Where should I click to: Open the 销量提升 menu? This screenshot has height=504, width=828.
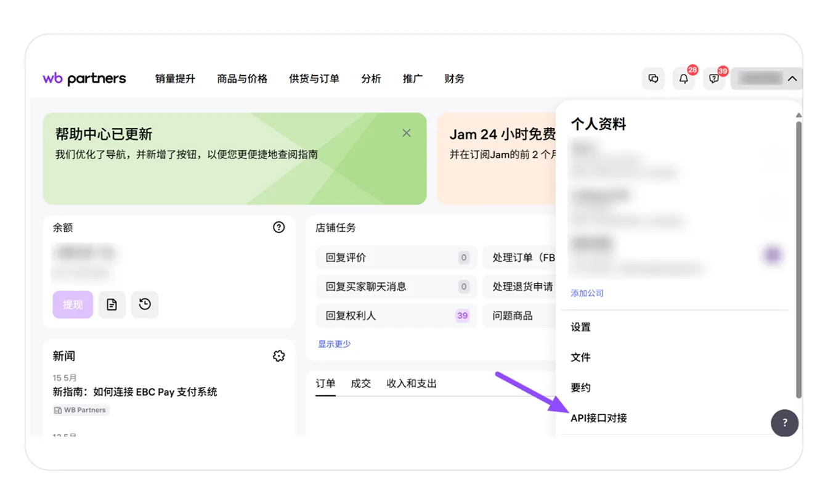click(175, 79)
